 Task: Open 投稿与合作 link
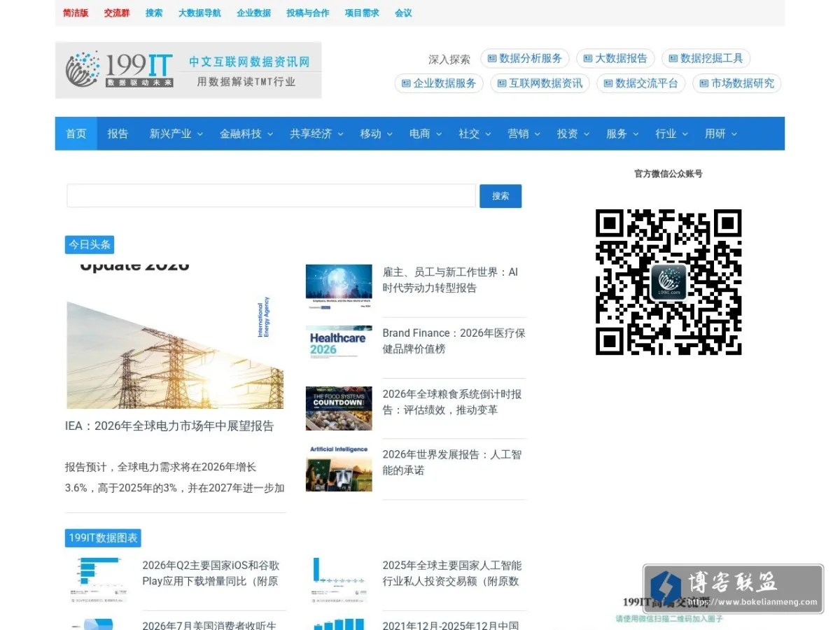(x=308, y=13)
